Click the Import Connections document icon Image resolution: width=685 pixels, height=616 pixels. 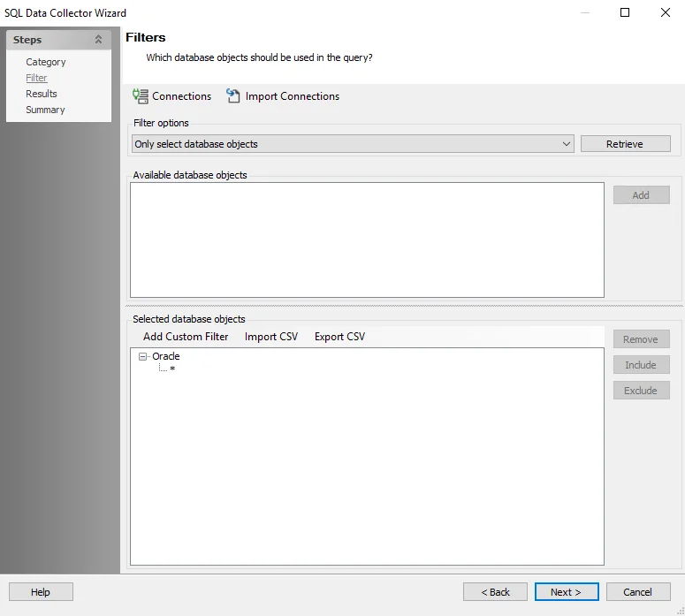click(x=232, y=96)
